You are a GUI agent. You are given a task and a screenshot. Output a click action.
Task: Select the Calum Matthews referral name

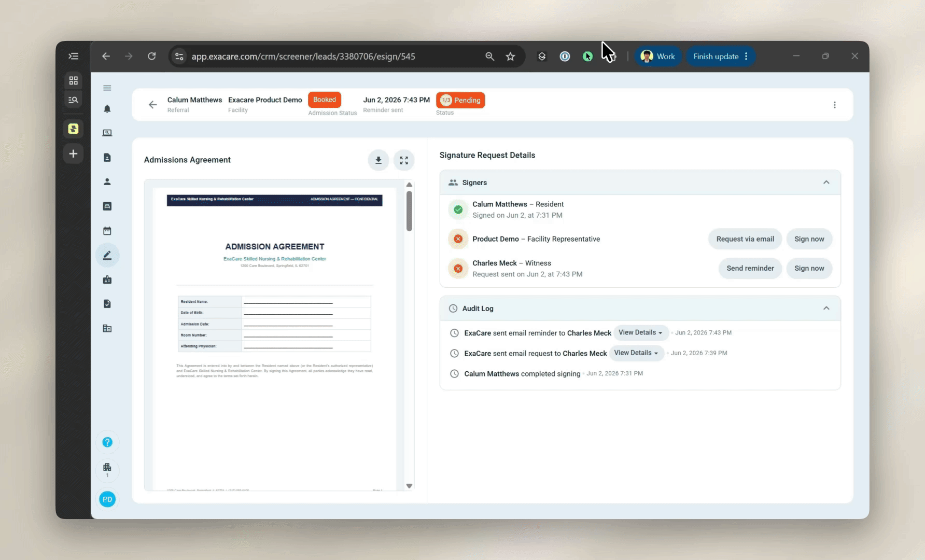[194, 100]
